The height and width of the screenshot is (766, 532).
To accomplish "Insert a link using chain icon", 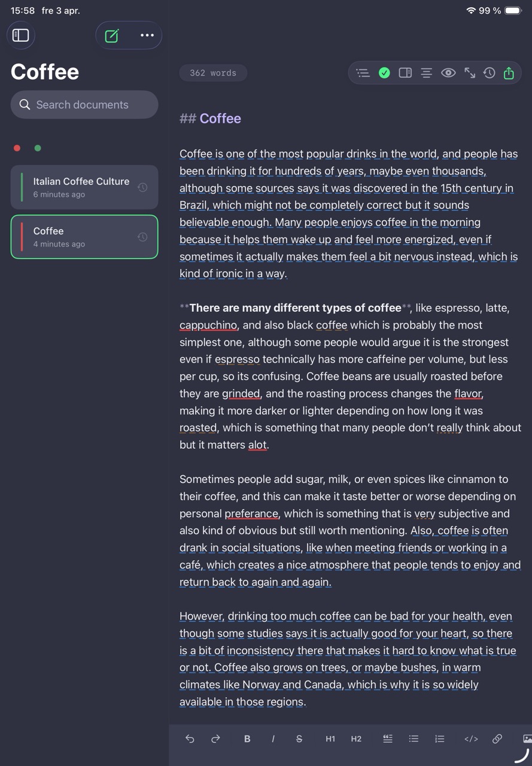I will point(497,739).
